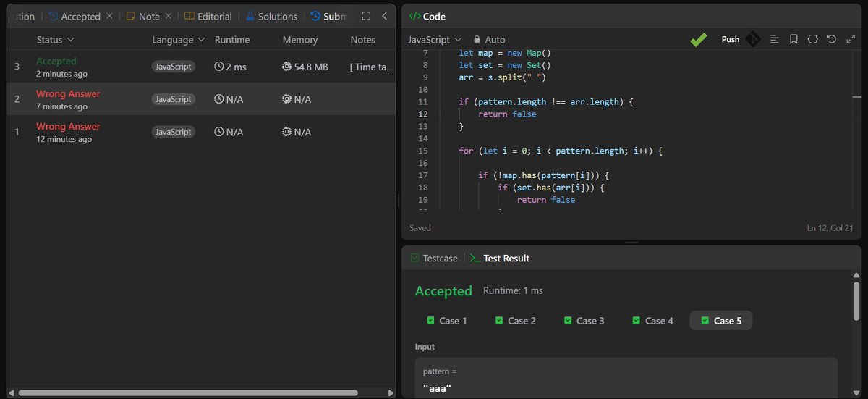
Task: Select the Test Result tab
Action: (x=500, y=259)
